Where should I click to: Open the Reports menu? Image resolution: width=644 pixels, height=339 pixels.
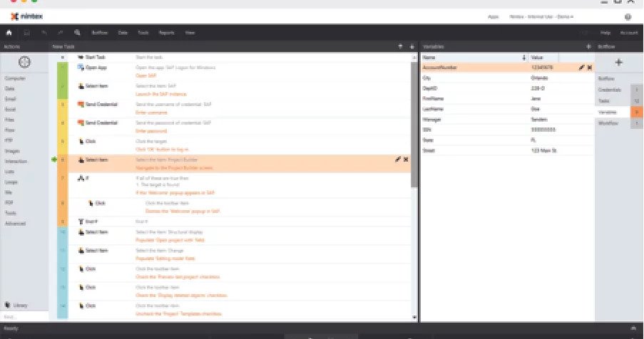[x=167, y=33]
